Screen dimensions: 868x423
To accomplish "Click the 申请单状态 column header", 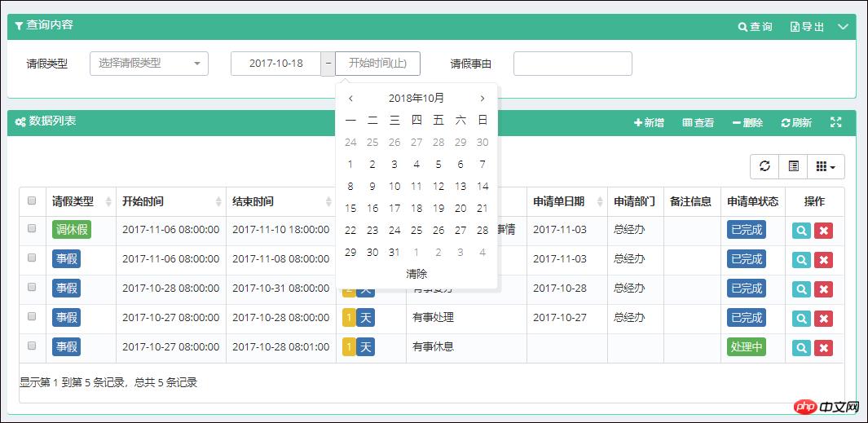I will pyautogui.click(x=753, y=201).
